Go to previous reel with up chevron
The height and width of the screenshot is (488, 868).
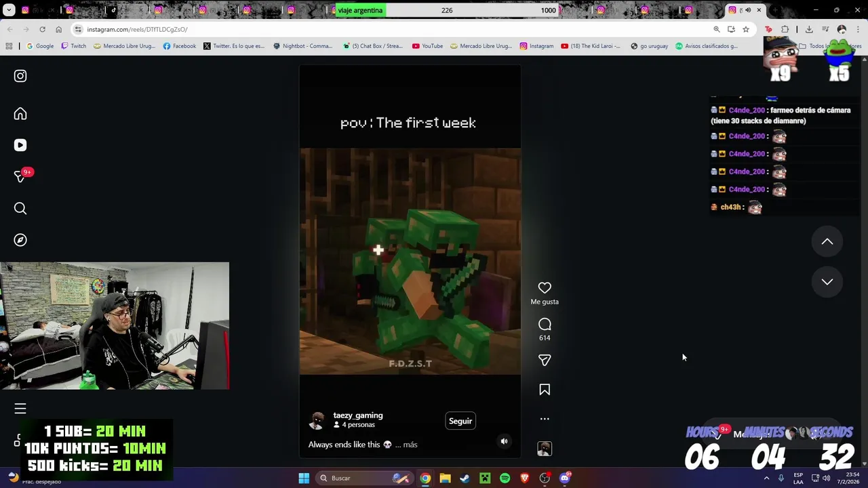tap(827, 241)
